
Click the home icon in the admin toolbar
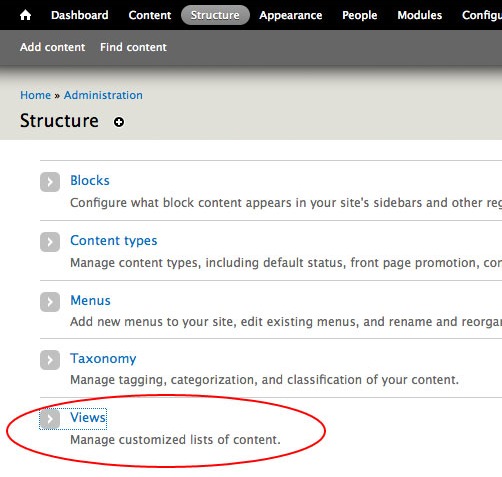pyautogui.click(x=25, y=15)
